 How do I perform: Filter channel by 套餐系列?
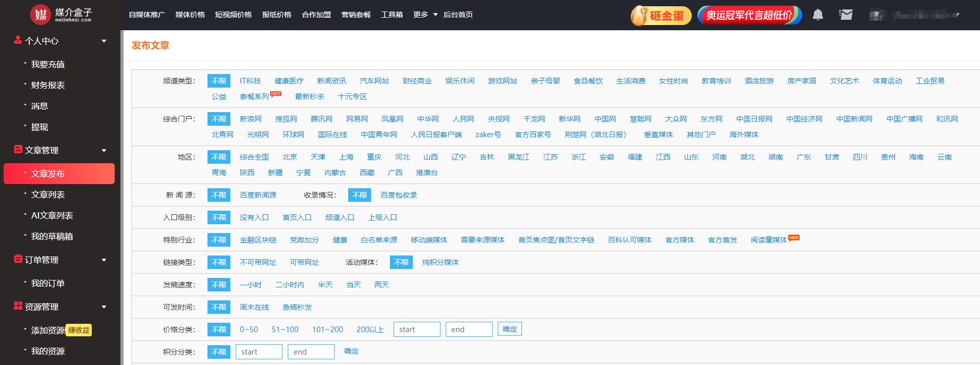pos(254,96)
